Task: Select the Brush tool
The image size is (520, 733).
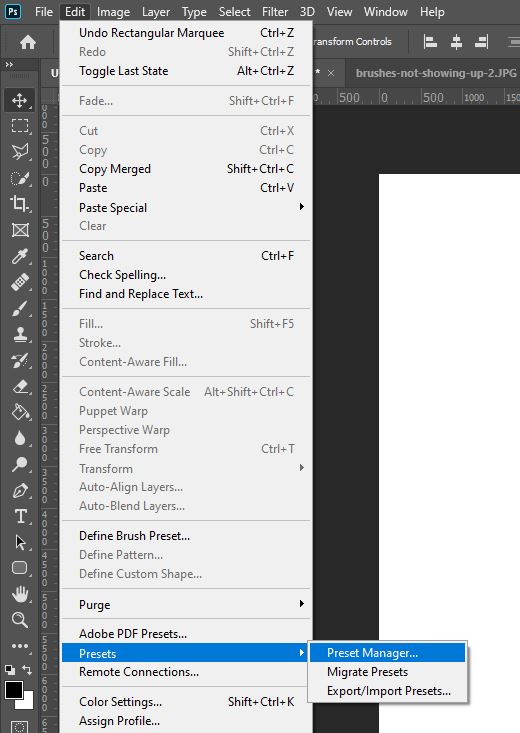Action: 20,309
